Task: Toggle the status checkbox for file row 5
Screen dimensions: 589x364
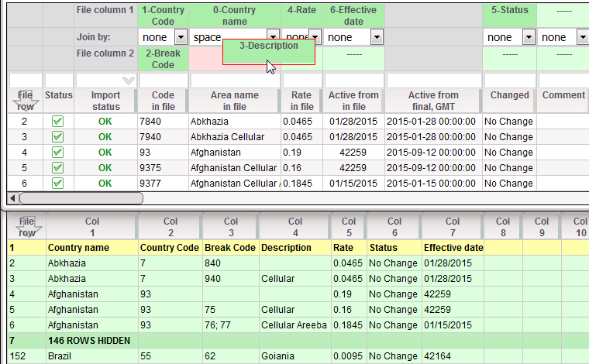Action: 57,168
